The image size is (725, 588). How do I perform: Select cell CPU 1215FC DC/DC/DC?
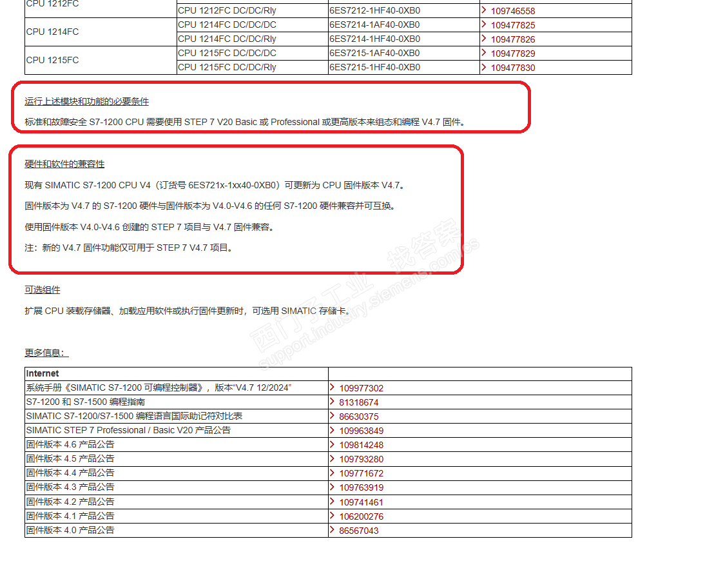click(x=253, y=54)
